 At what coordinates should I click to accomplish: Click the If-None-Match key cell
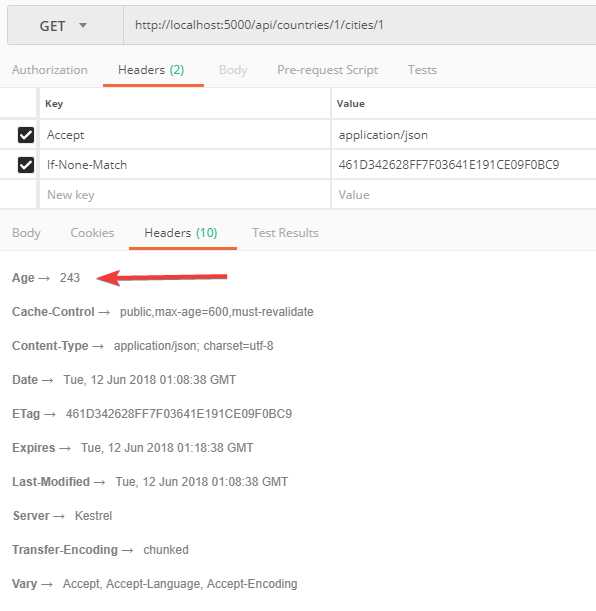185,165
